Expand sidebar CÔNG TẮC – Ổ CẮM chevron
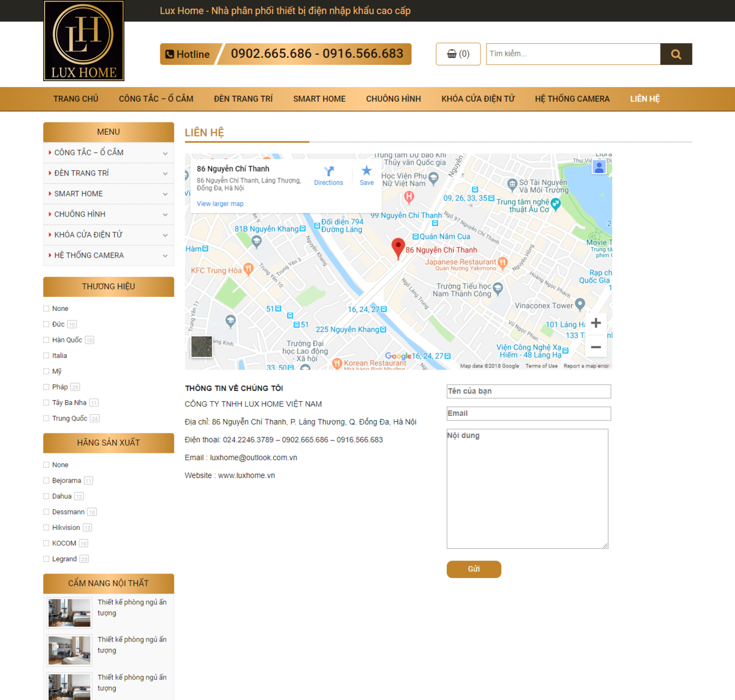Screen dimensions: 735x700 click(x=165, y=153)
